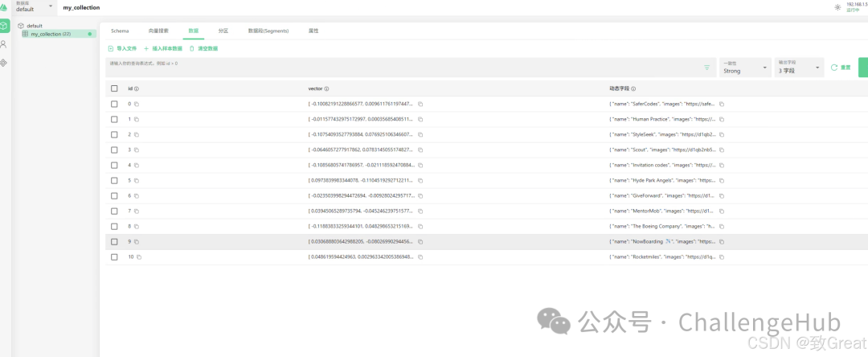Check the select-all checkbox in table header
Image resolution: width=868 pixels, height=357 pixels.
114,88
